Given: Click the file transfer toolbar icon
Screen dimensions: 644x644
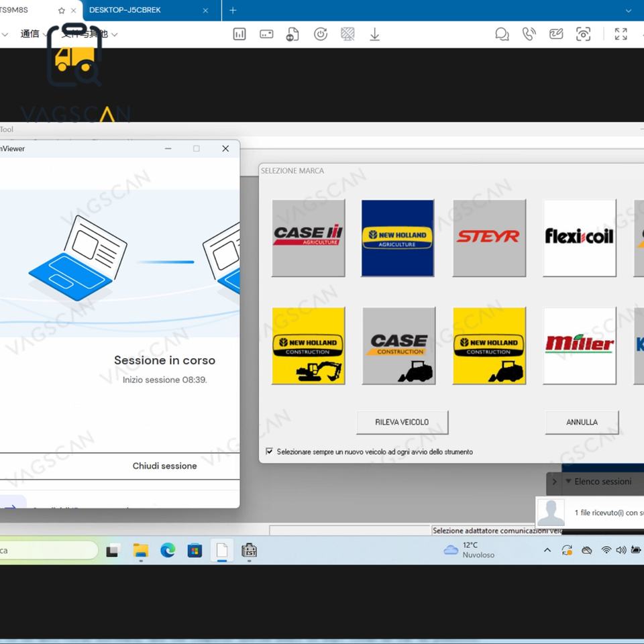Looking at the screenshot, I should pos(292,34).
